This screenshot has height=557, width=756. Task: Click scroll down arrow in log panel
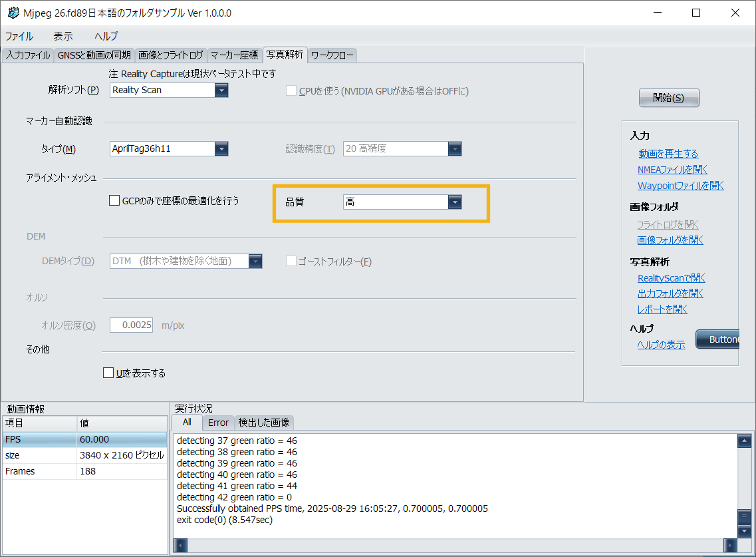[x=745, y=531]
